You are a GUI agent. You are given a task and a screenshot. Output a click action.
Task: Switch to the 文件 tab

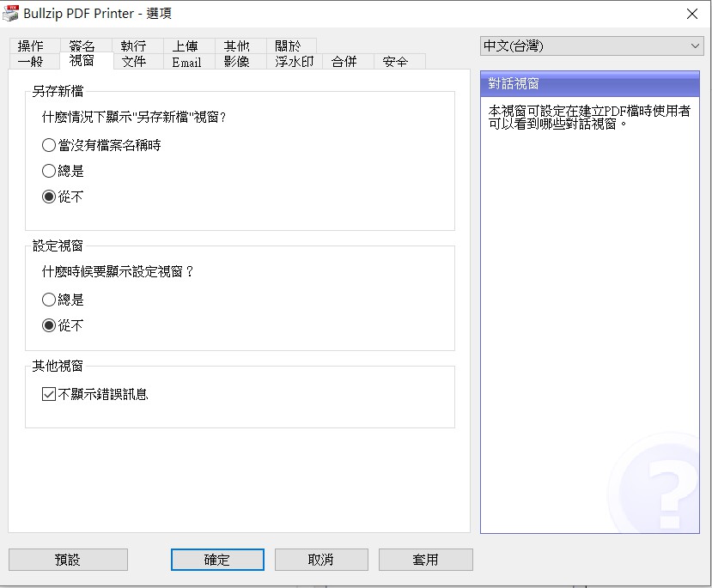(138, 61)
